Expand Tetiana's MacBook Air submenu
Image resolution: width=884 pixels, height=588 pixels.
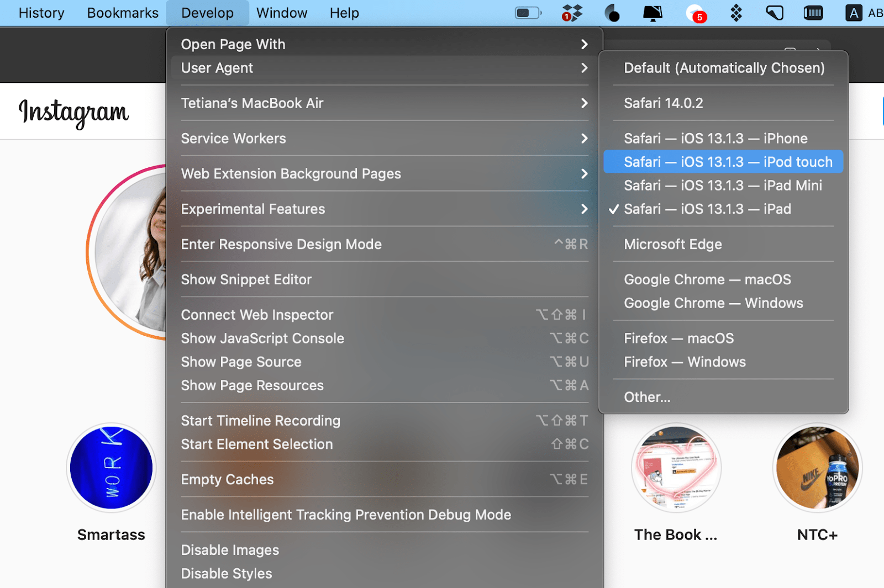385,103
